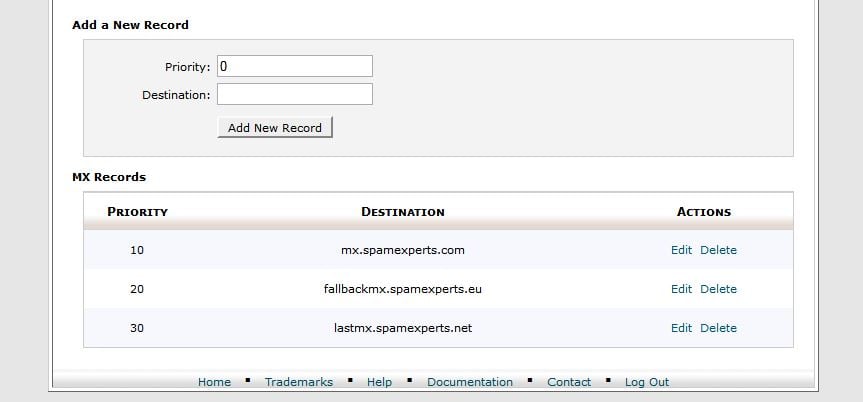
Task: Edit the fallbackmx.spamexperts.eu record
Action: 681,289
